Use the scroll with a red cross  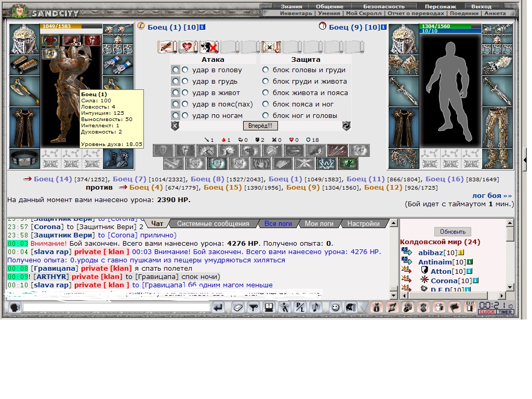tap(209, 47)
